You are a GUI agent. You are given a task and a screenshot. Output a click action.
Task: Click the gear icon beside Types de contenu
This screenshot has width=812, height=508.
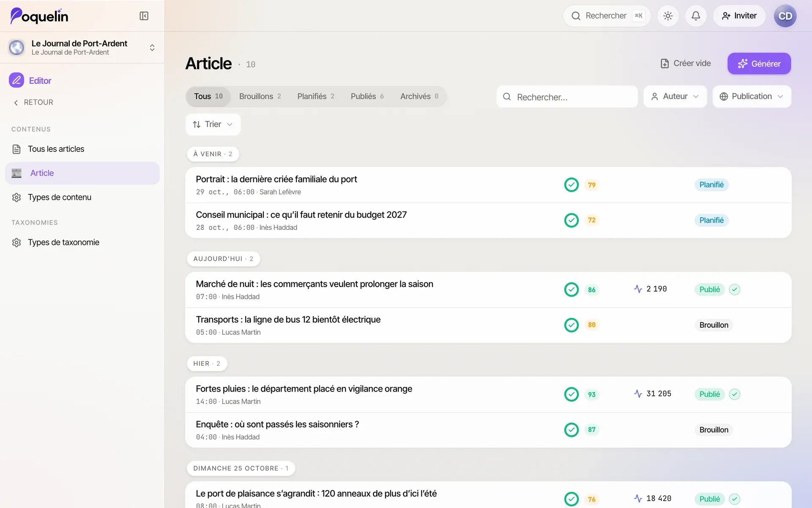(16, 197)
